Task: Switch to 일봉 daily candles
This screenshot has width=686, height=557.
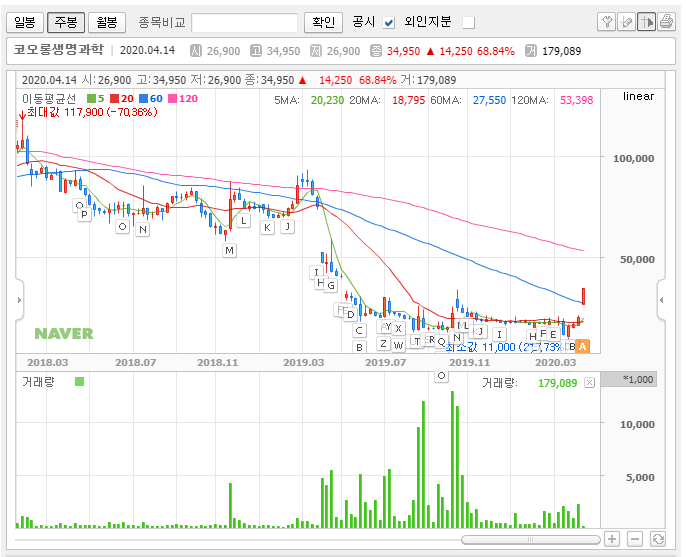Action: [25, 22]
